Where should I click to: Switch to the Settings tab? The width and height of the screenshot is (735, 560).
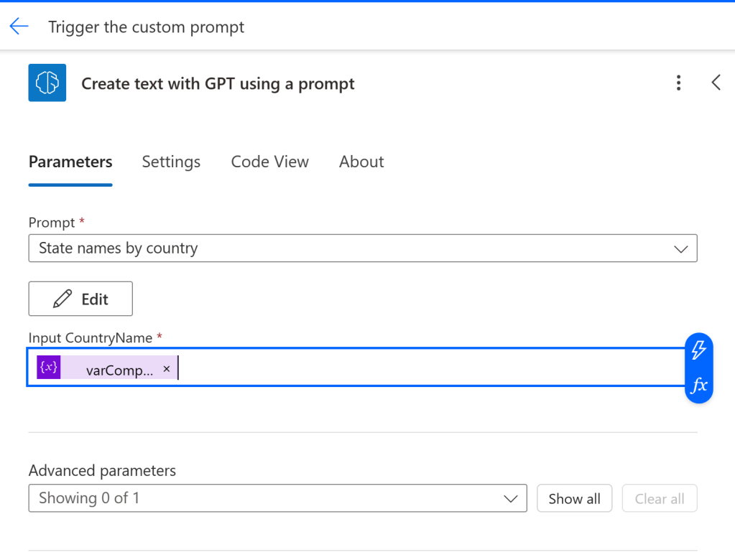point(171,162)
